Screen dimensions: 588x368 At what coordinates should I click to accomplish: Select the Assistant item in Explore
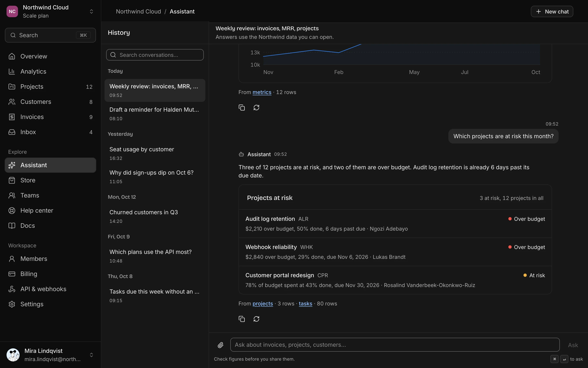click(x=50, y=165)
